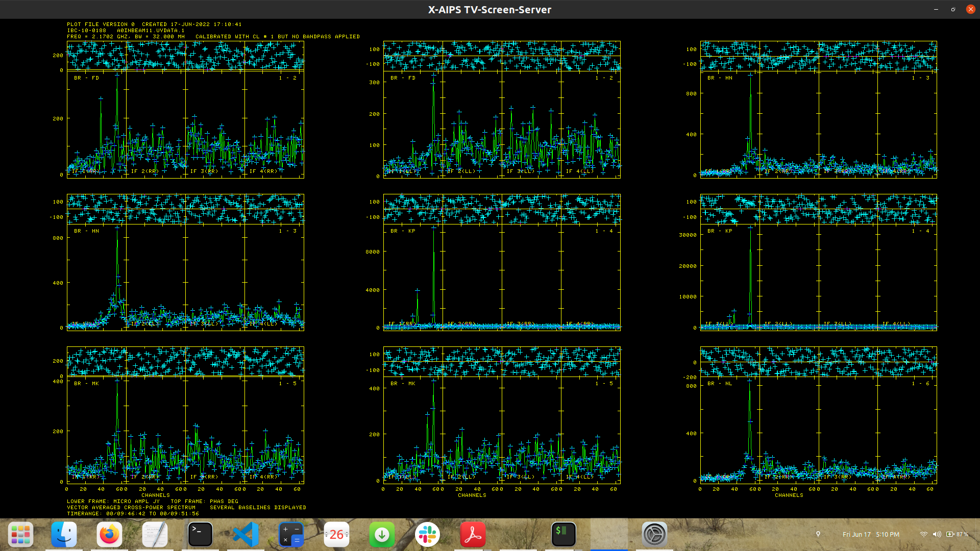Open clock showing Fri Jun 17
980x551 pixels.
click(x=871, y=534)
